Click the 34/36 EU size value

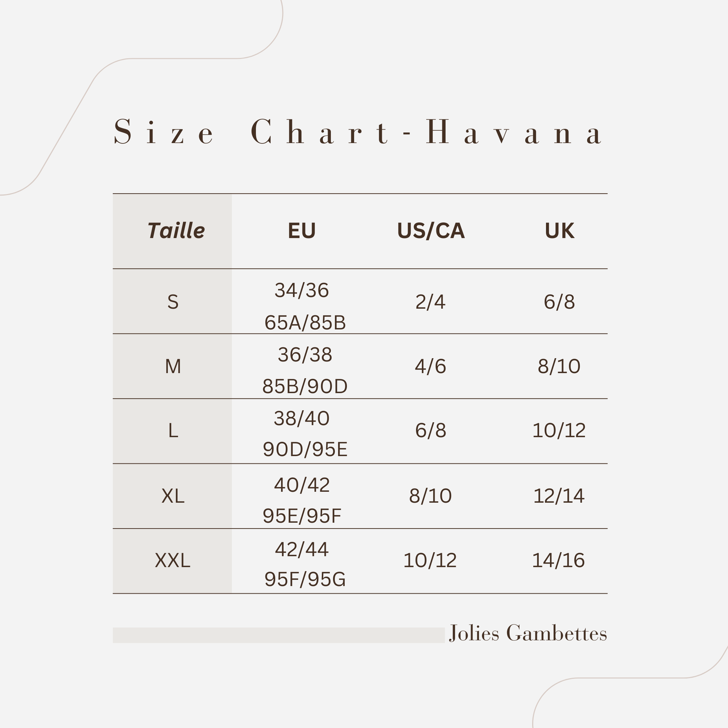pyautogui.click(x=301, y=290)
